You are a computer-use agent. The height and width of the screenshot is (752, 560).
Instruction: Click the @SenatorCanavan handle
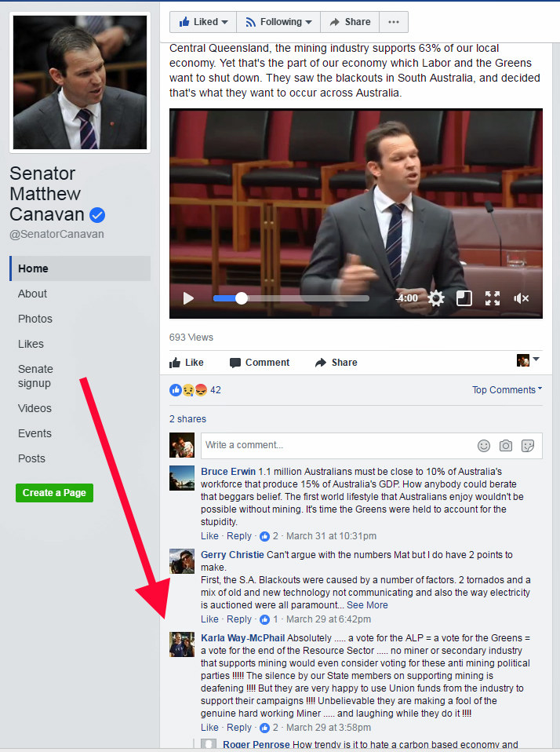pos(56,234)
